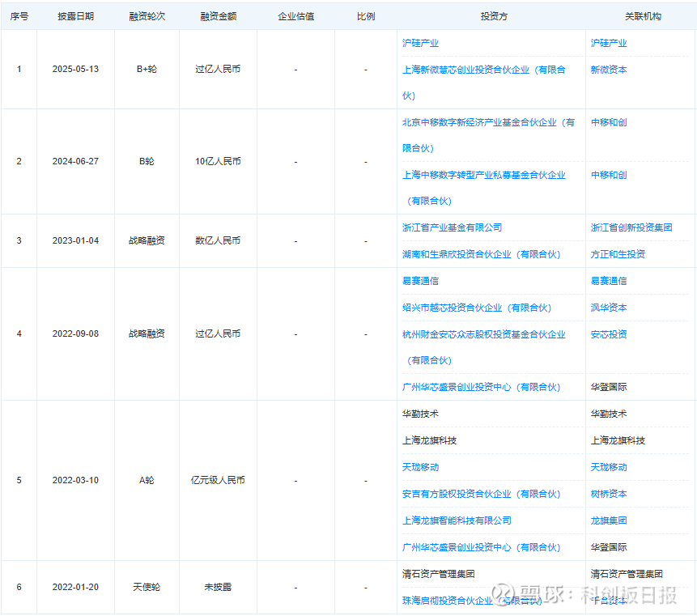Select the date cell 2024-06-27
Viewport: 697px width, 616px height.
75,161
